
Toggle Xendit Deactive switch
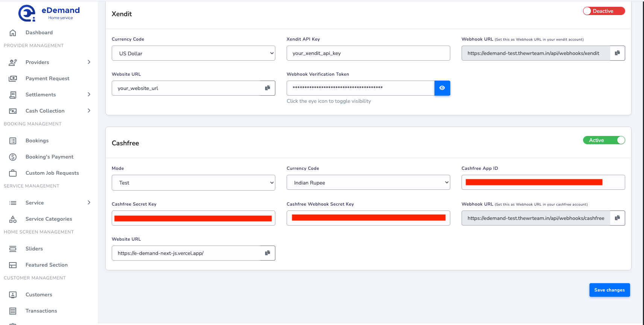click(x=604, y=11)
